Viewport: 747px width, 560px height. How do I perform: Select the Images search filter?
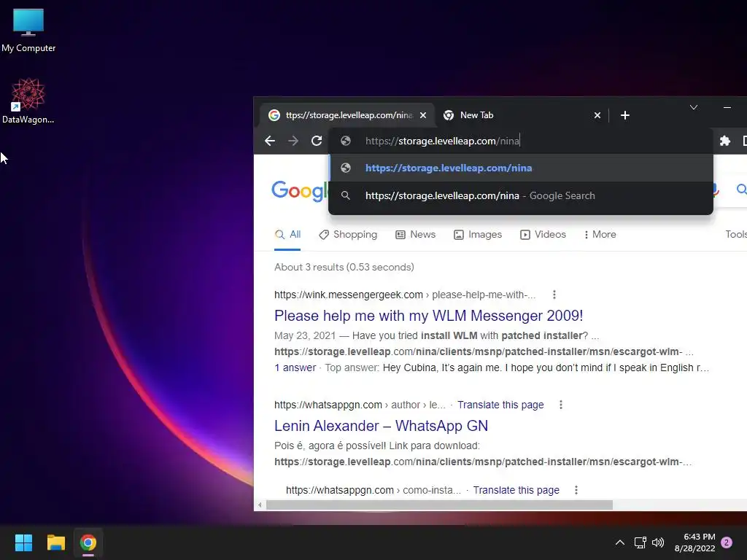pos(478,234)
